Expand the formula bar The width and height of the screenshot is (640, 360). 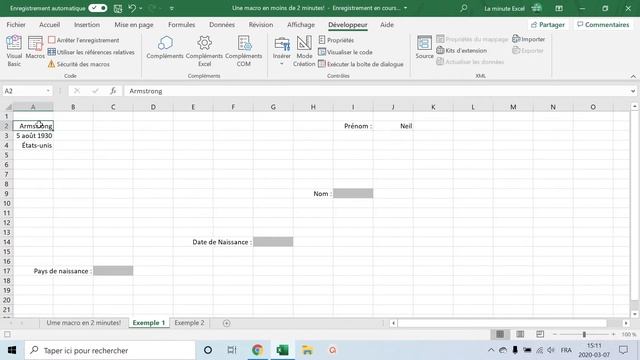(633, 91)
